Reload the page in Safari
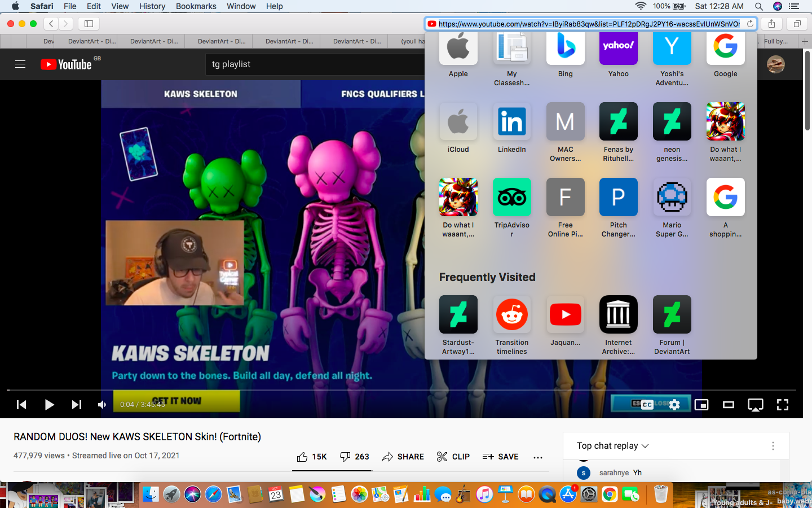 [x=750, y=24]
